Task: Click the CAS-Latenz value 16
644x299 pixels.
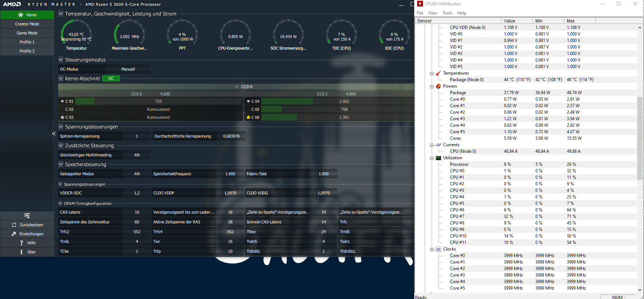Action: point(137,212)
